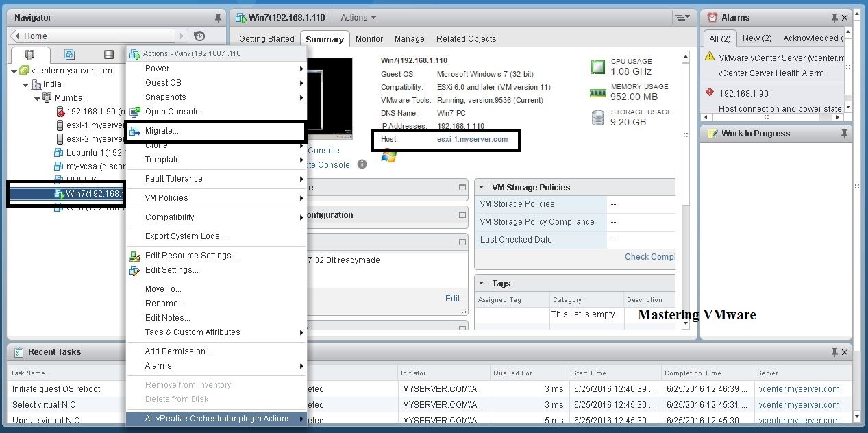Click the Open Console monitor icon

click(x=135, y=112)
